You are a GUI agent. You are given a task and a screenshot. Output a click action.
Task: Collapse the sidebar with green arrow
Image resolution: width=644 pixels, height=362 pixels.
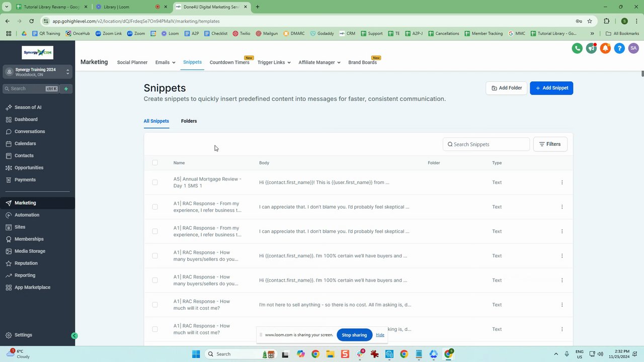click(x=74, y=335)
